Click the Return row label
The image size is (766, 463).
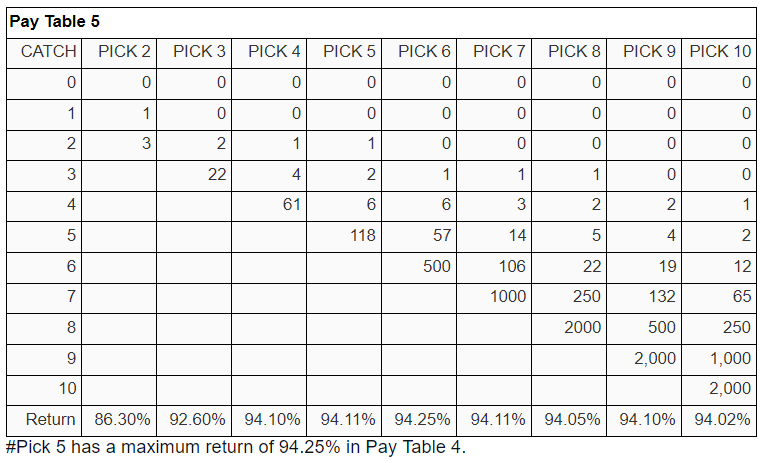(x=50, y=420)
